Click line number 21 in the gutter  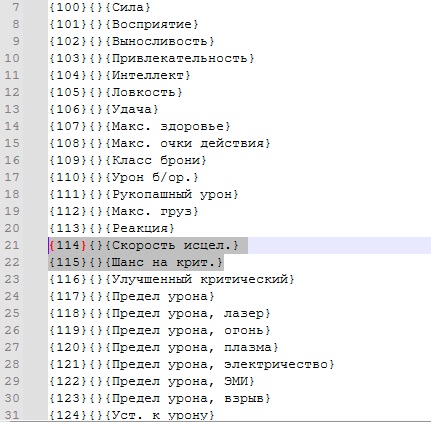[x=12, y=245]
